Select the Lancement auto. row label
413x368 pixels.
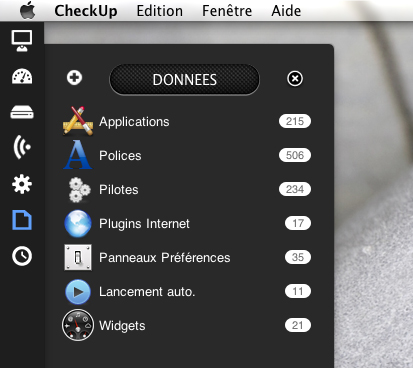pyautogui.click(x=147, y=292)
